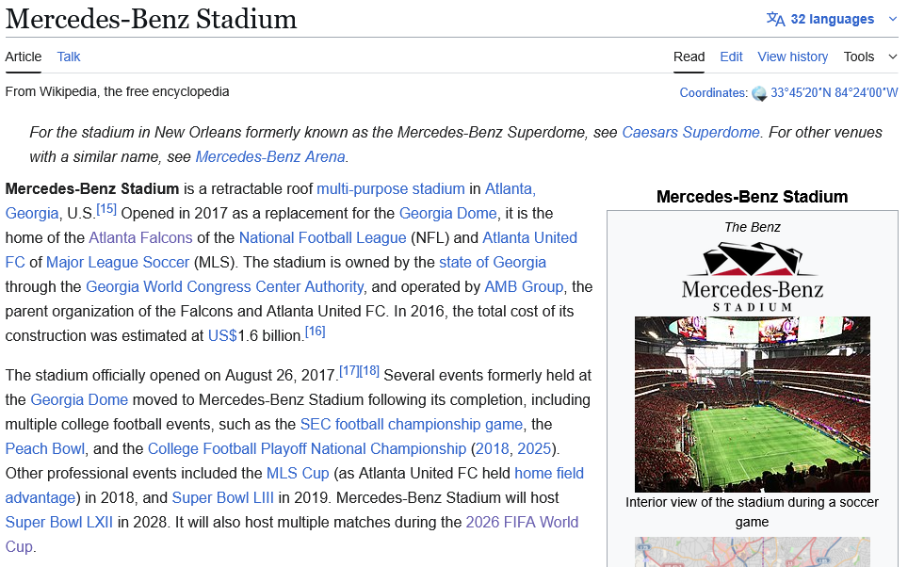Click the stadium interior photo thumbnail
This screenshot has width=924, height=567.
click(752, 404)
